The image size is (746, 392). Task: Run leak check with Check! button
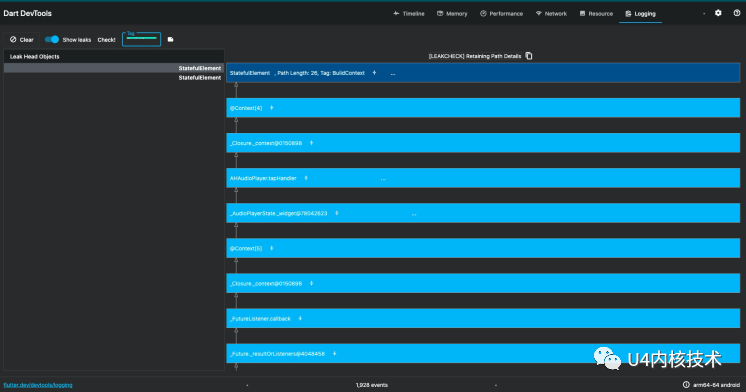107,40
